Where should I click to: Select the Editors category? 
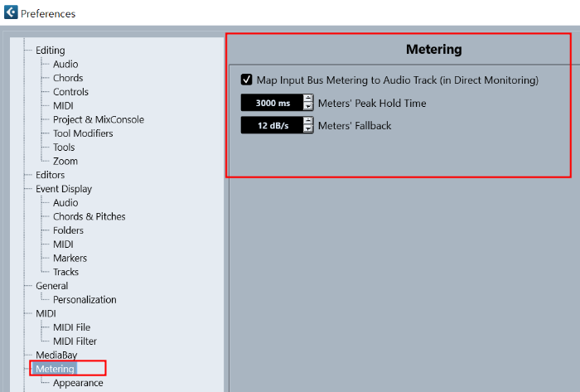[x=51, y=175]
